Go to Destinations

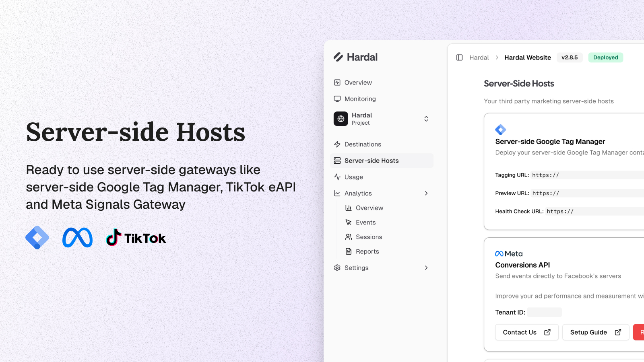[382, 144]
